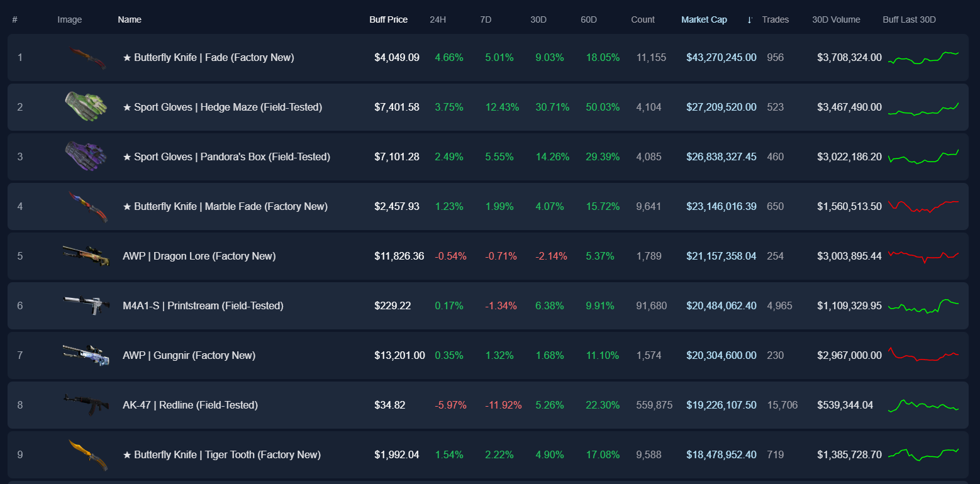
Task: Click the $7,401.58 buff price
Action: click(396, 107)
